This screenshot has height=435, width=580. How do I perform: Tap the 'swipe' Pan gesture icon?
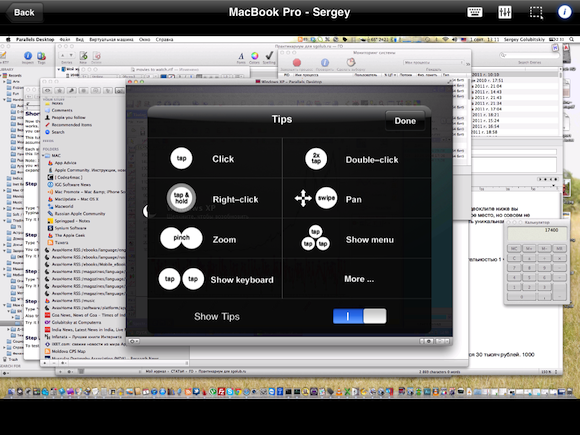[326, 198]
